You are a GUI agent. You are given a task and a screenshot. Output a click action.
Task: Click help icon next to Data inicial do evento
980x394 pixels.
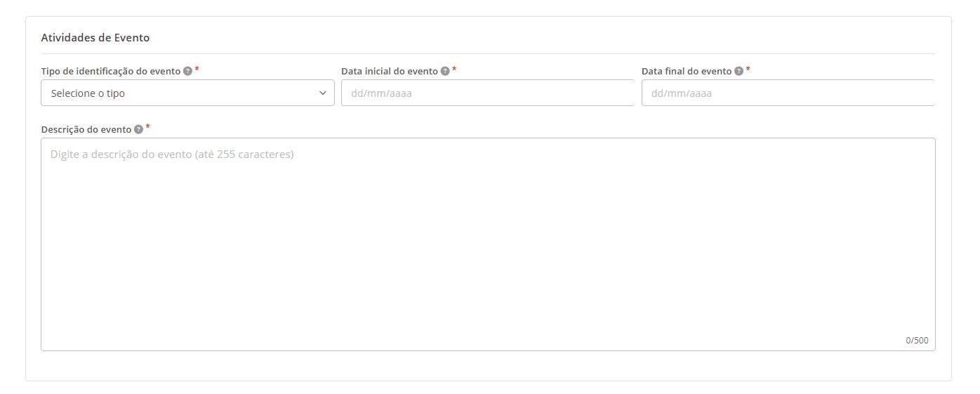[x=445, y=72]
